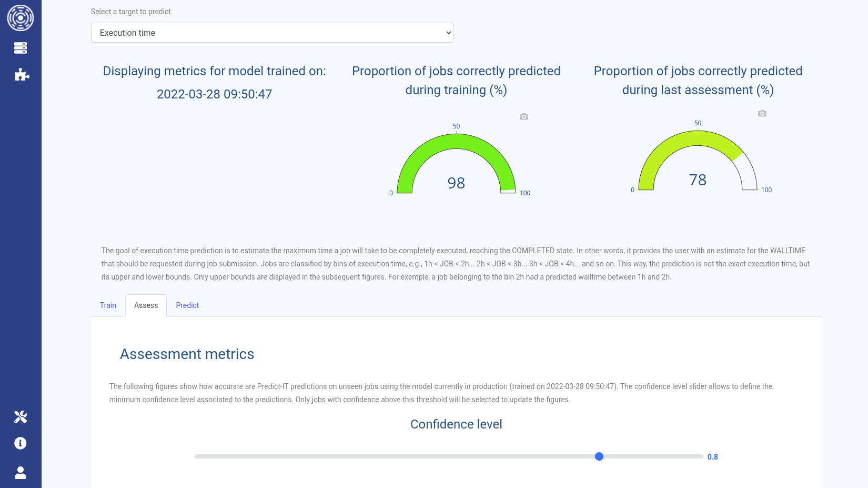Open the servers page from sidebar
The height and width of the screenshot is (488, 868).
point(21,48)
